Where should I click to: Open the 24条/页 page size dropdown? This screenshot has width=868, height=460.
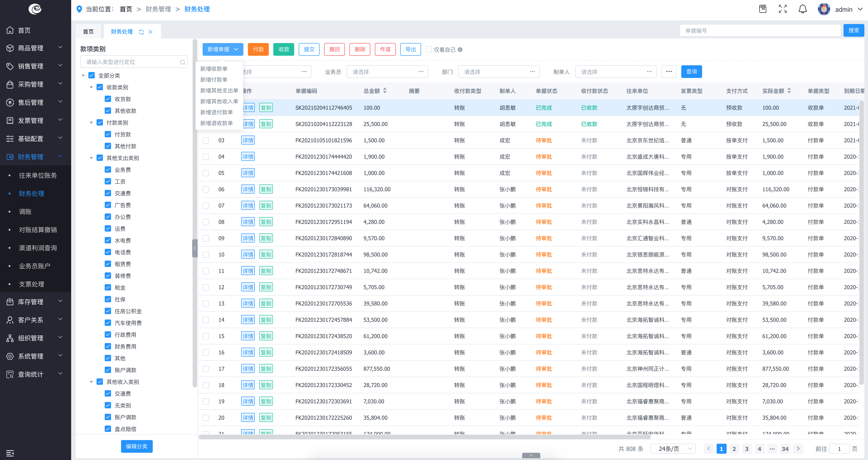(x=673, y=448)
